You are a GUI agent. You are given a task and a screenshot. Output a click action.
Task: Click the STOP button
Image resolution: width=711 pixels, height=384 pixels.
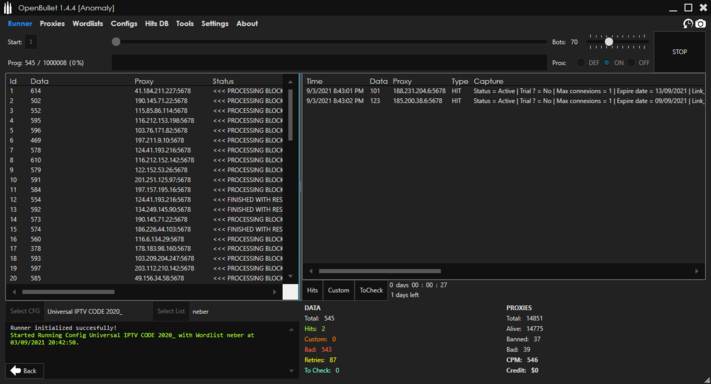(679, 52)
